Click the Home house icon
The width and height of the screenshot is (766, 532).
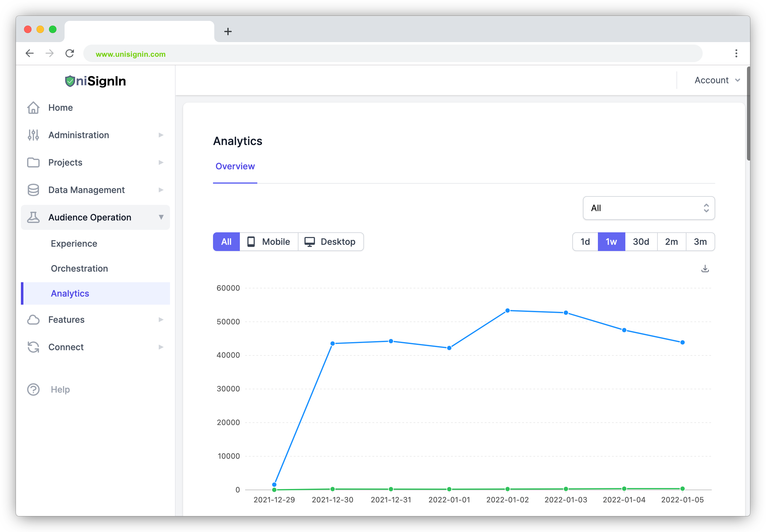click(x=33, y=108)
